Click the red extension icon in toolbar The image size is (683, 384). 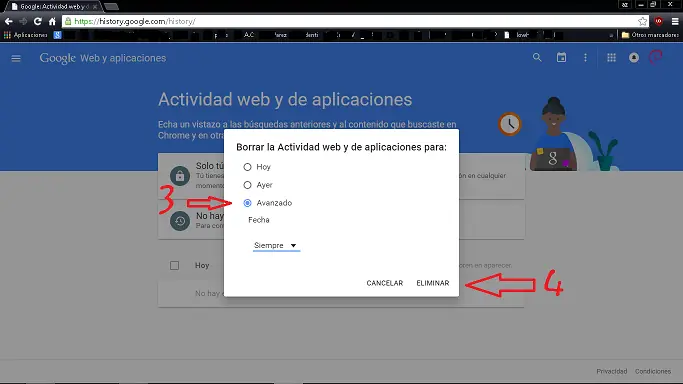tap(659, 21)
